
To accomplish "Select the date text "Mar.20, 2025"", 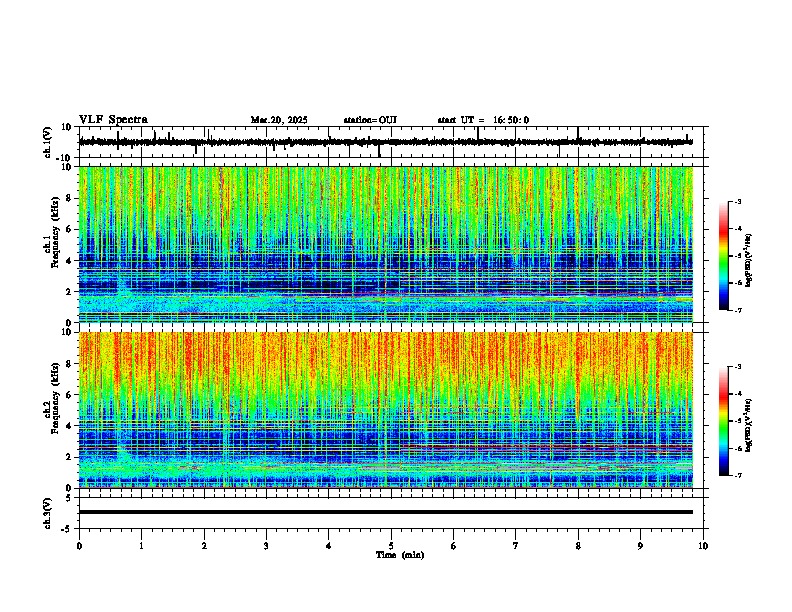I will [x=279, y=120].
